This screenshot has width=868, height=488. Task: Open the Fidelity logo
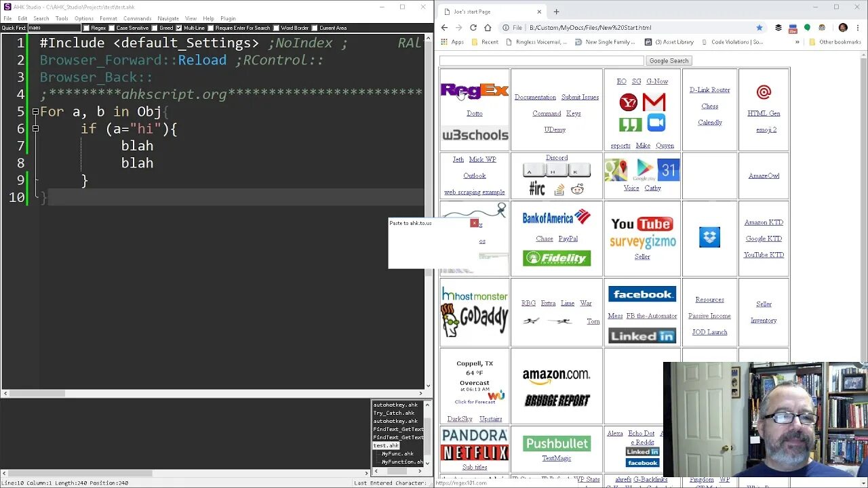(556, 258)
